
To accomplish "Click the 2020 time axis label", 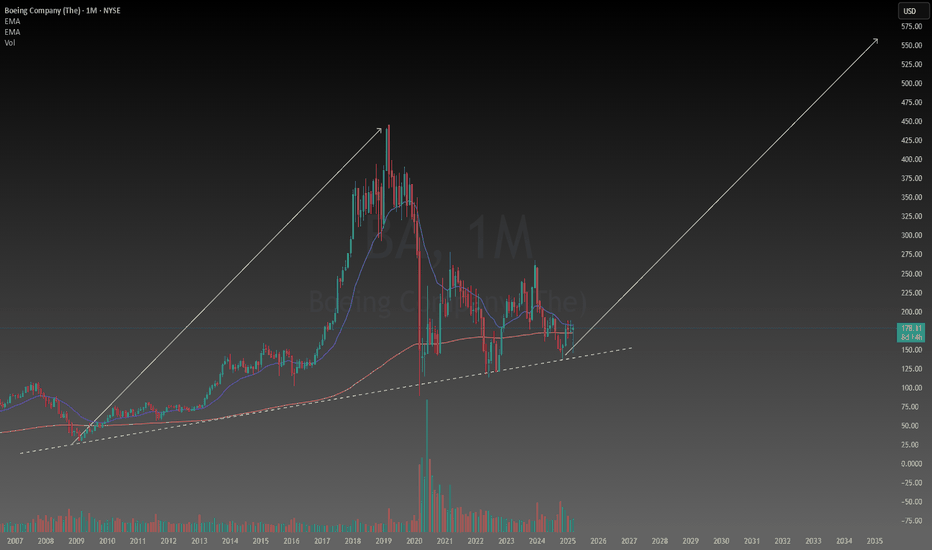I will [x=414, y=541].
